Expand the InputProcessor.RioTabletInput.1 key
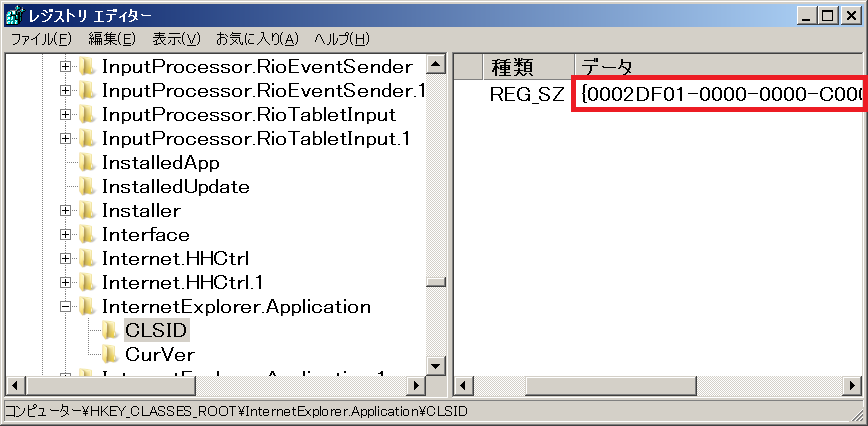This screenshot has height=426, width=868. [x=66, y=139]
